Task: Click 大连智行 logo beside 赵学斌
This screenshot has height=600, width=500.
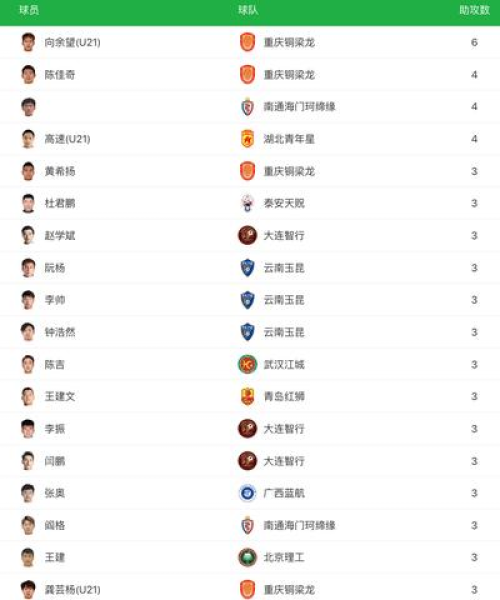Action: 248,235
